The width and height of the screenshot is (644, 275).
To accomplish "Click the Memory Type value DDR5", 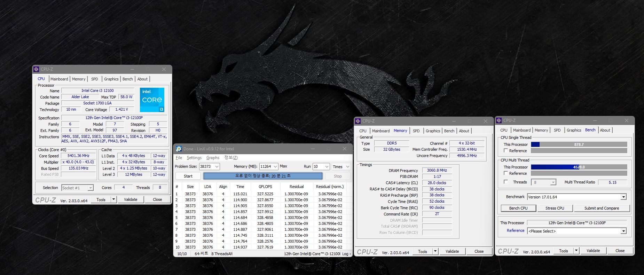I will click(392, 143).
